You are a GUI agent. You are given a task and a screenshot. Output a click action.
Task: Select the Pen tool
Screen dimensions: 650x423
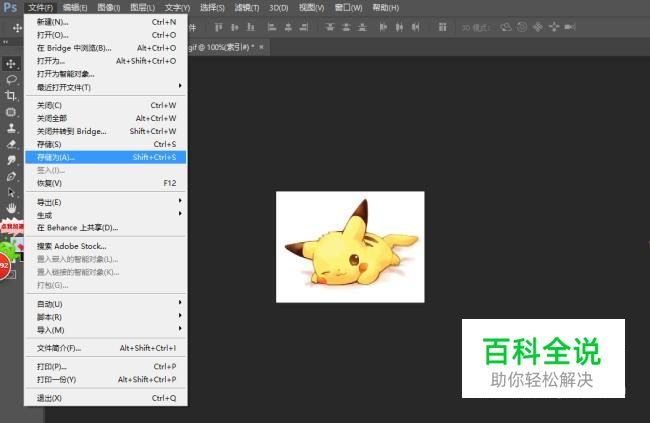[11, 177]
